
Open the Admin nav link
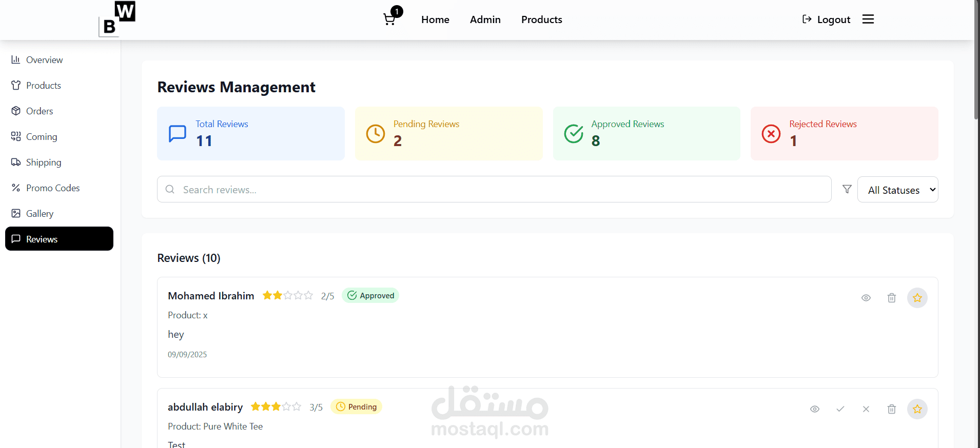pos(485,19)
